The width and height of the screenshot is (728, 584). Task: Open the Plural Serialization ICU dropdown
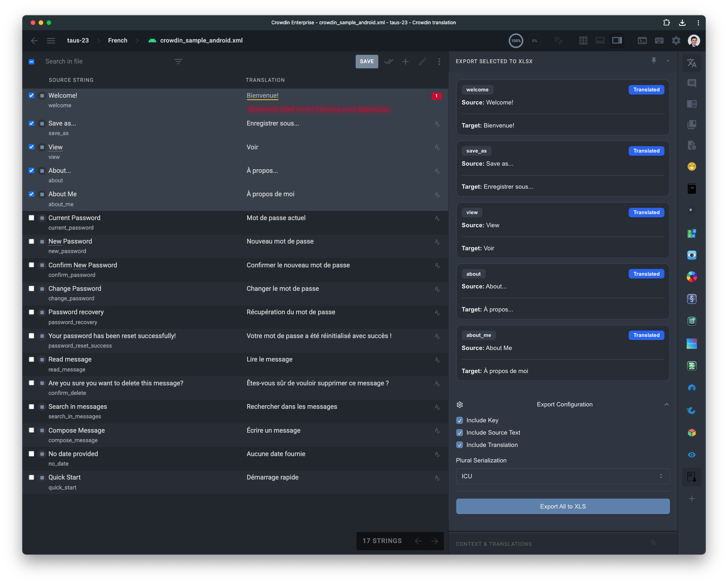(563, 476)
